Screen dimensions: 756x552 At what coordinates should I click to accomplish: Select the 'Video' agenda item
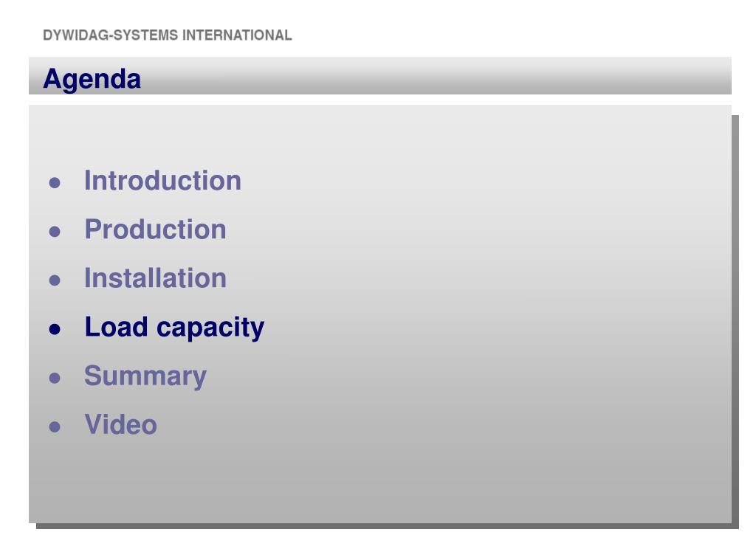coord(120,425)
